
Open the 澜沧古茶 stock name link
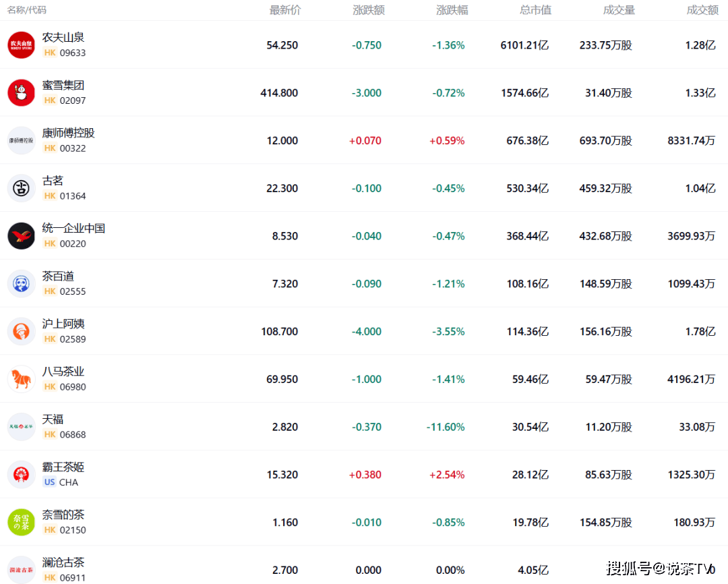63,562
